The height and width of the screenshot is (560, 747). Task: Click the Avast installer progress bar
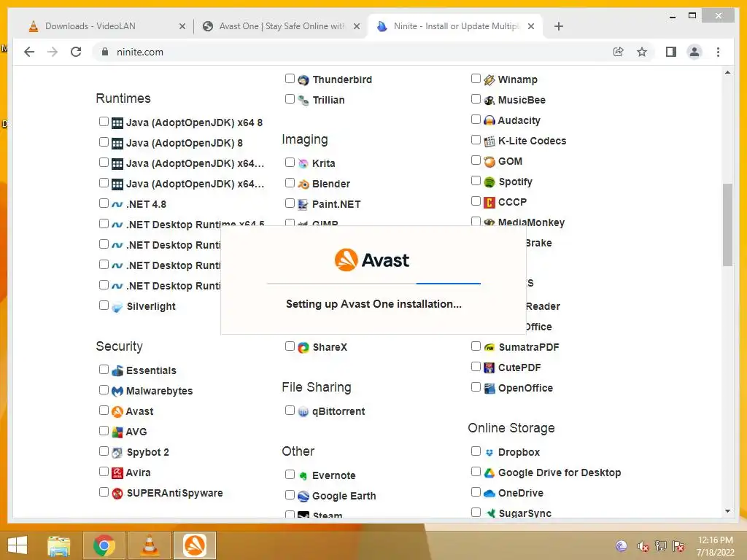coord(373,284)
